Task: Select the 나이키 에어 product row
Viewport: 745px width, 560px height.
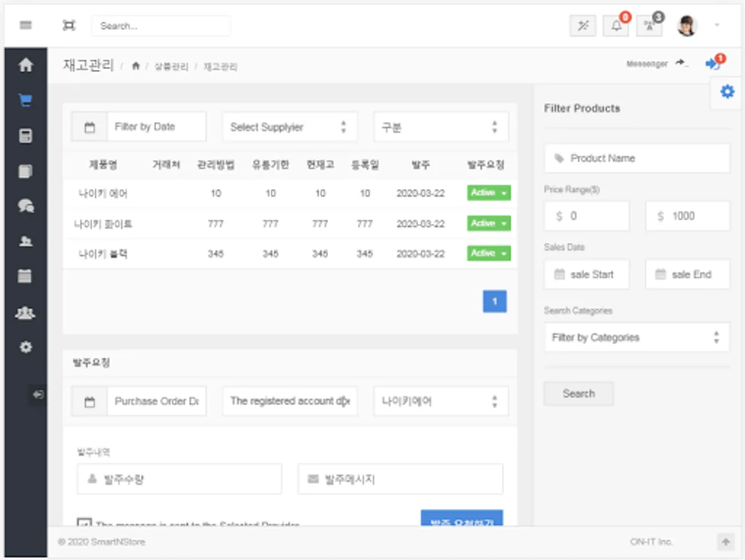Action: click(290, 193)
